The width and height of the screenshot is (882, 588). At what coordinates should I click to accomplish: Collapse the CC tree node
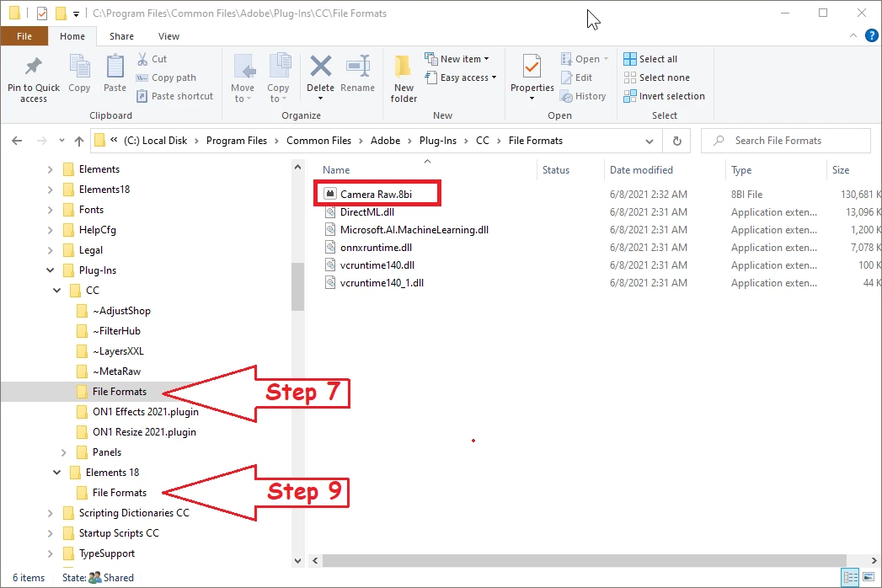point(56,291)
